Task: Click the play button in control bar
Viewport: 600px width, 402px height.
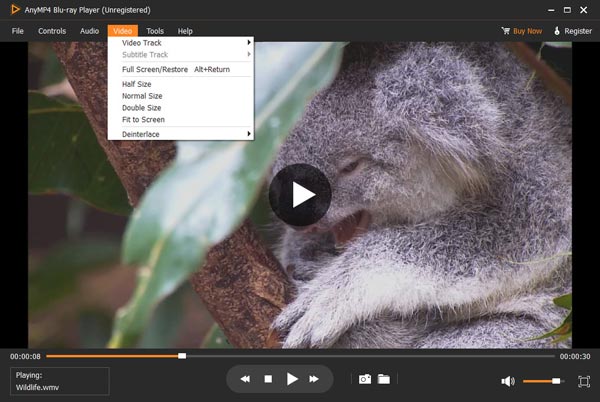Action: pyautogui.click(x=292, y=379)
